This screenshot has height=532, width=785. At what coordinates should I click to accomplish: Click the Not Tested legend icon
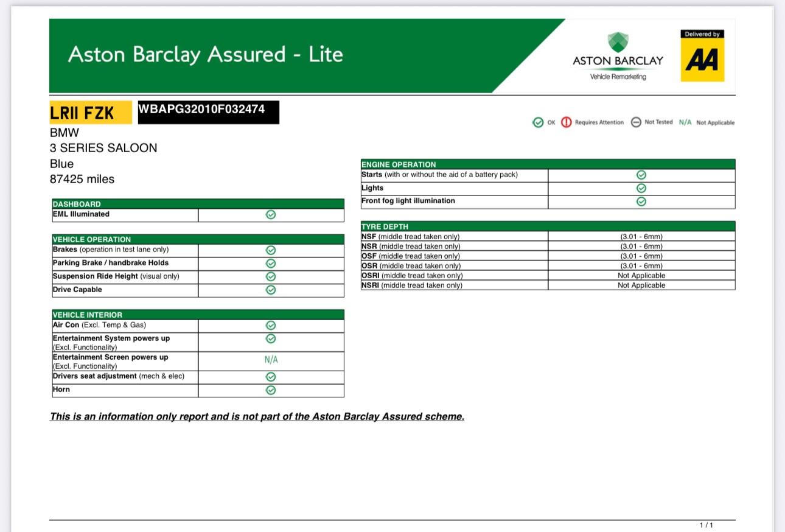[636, 122]
